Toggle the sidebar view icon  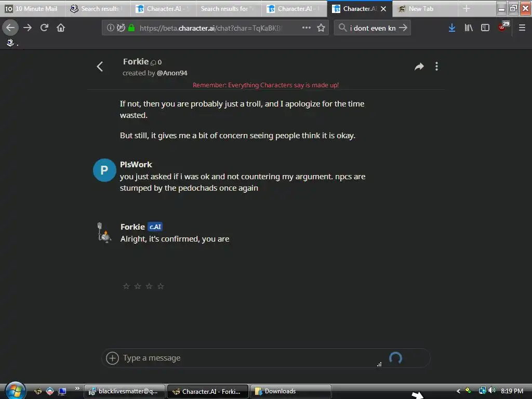pos(485,28)
